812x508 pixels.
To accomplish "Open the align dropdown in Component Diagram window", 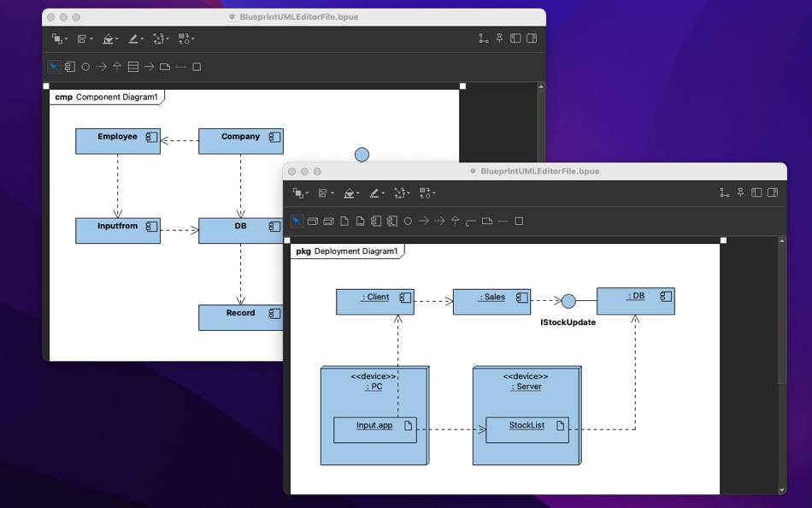I will (x=85, y=38).
